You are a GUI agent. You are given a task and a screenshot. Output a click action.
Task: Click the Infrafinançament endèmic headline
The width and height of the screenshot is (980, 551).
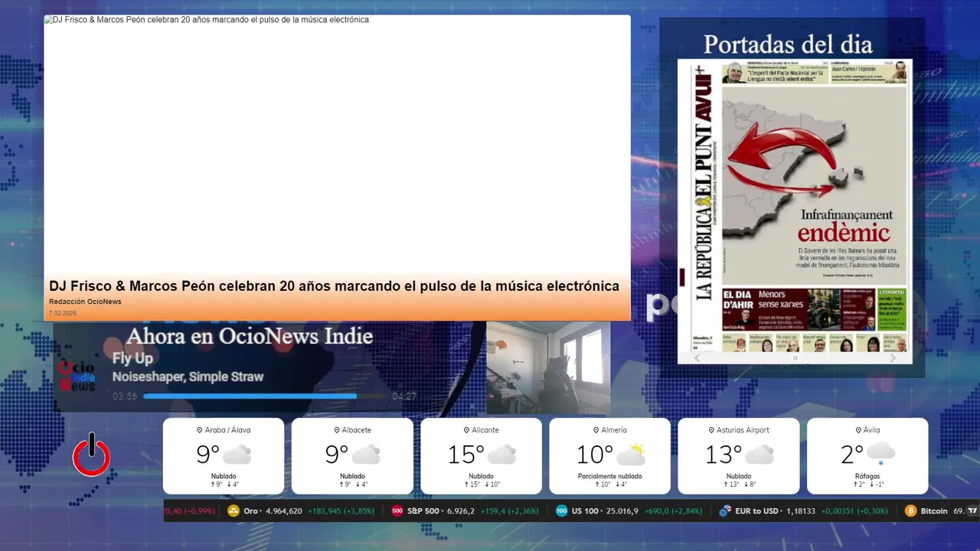tap(847, 226)
